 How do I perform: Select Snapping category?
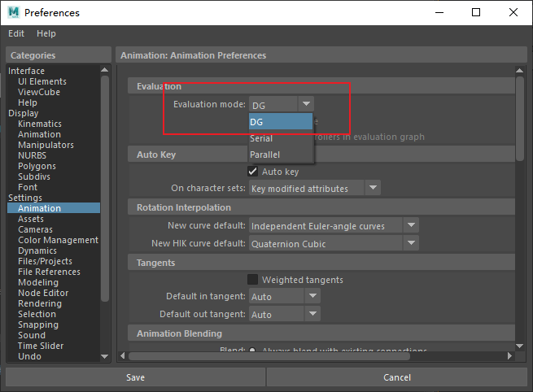click(38, 324)
